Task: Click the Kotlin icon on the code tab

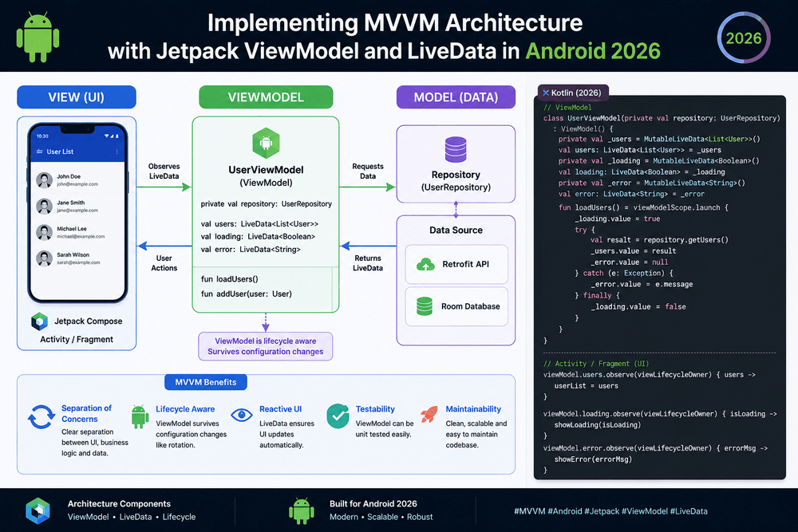Action: 546,93
